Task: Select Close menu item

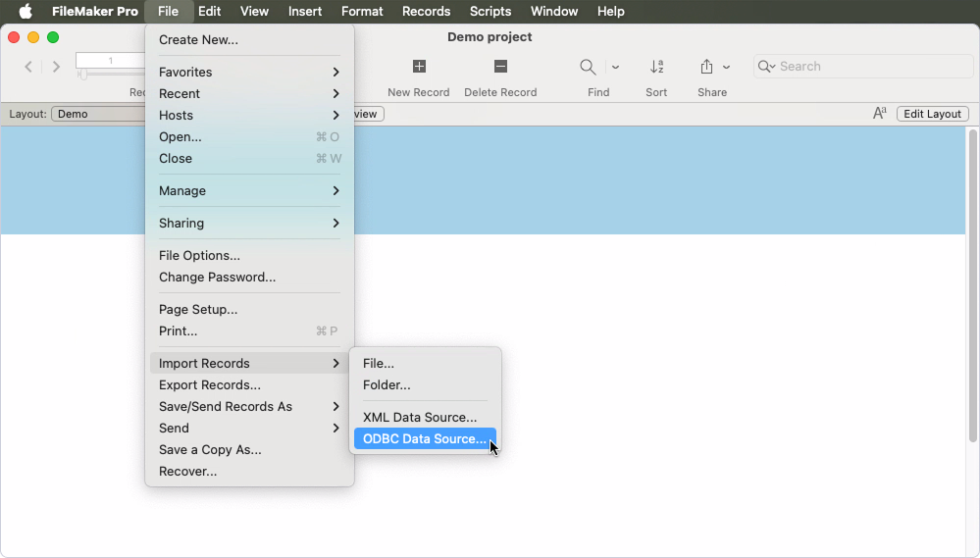Action: (x=249, y=158)
